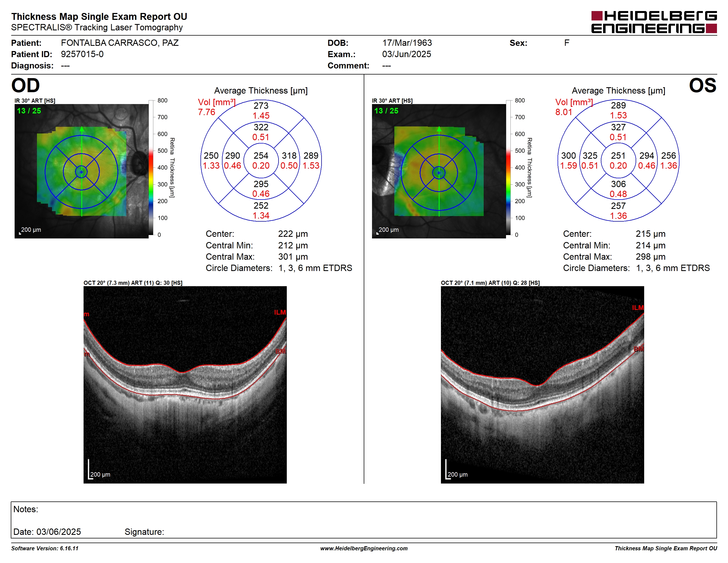
Task: Click OD outer superior thickness 273
Action: click(261, 106)
